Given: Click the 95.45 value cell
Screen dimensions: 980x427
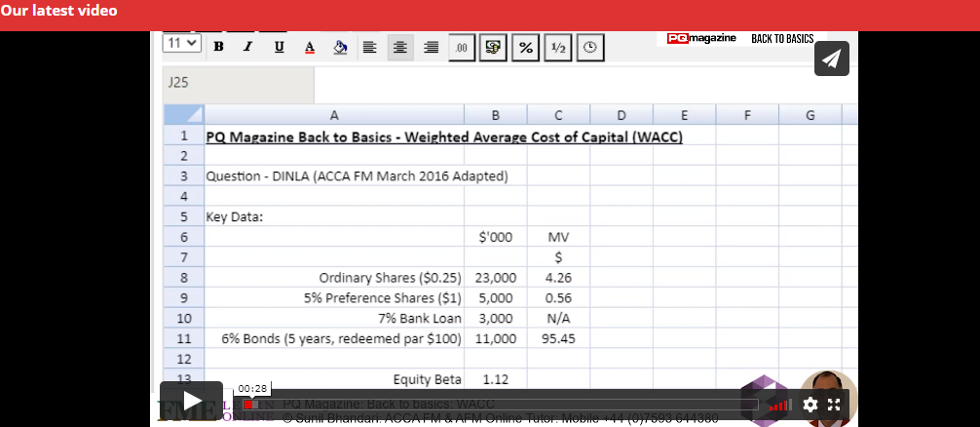Looking at the screenshot, I should (559, 339).
